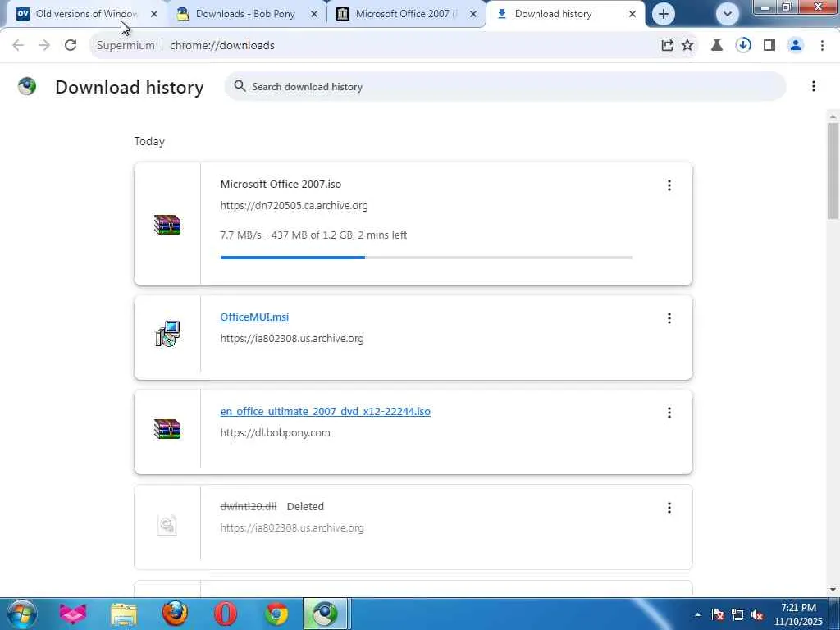The height and width of the screenshot is (630, 840).
Task: Click the muted volume tray icon
Action: (x=757, y=614)
